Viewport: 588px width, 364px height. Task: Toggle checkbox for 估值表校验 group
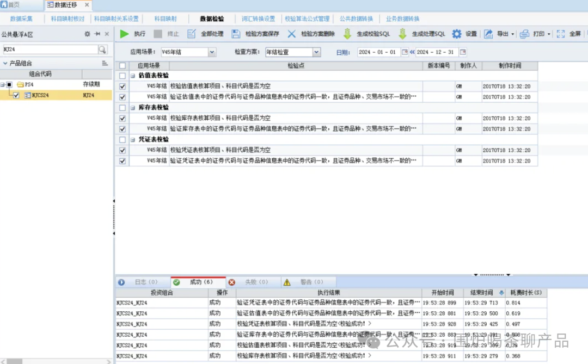(x=122, y=76)
